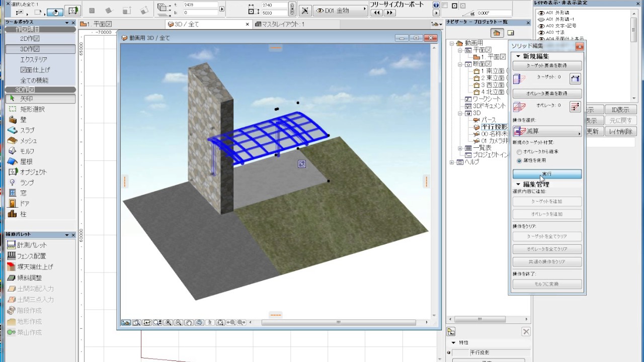Select the オブジェクト object tool

tap(40, 172)
